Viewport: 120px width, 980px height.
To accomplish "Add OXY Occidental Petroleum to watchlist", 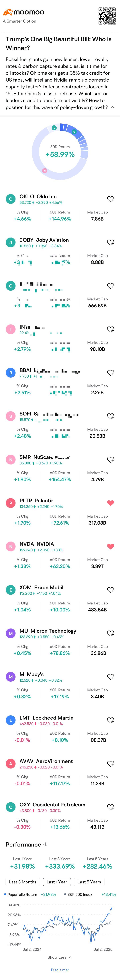I will [110, 807].
